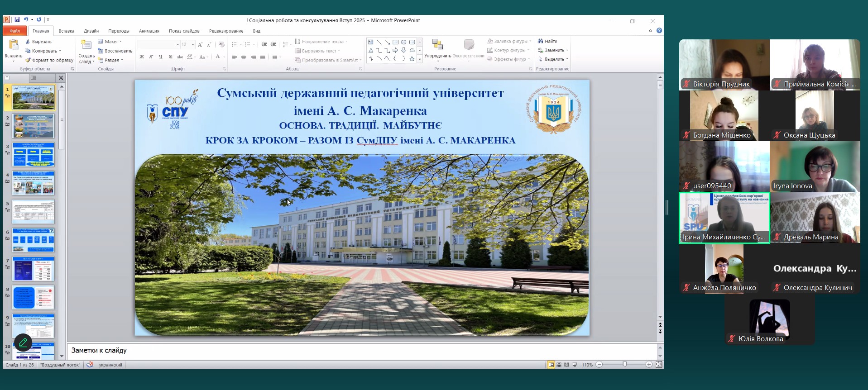Save the presentation from the quick access toolbar
The height and width of the screenshot is (390, 868).
pos(17,20)
